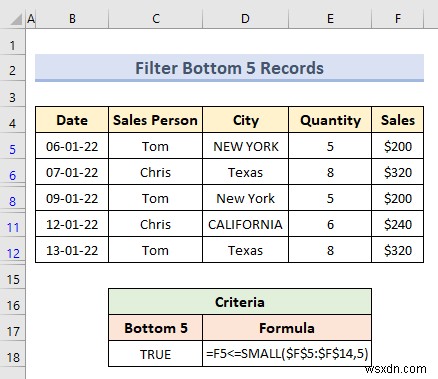Click the Bottom 5 label cell
The height and width of the screenshot is (379, 438).
[155, 328]
